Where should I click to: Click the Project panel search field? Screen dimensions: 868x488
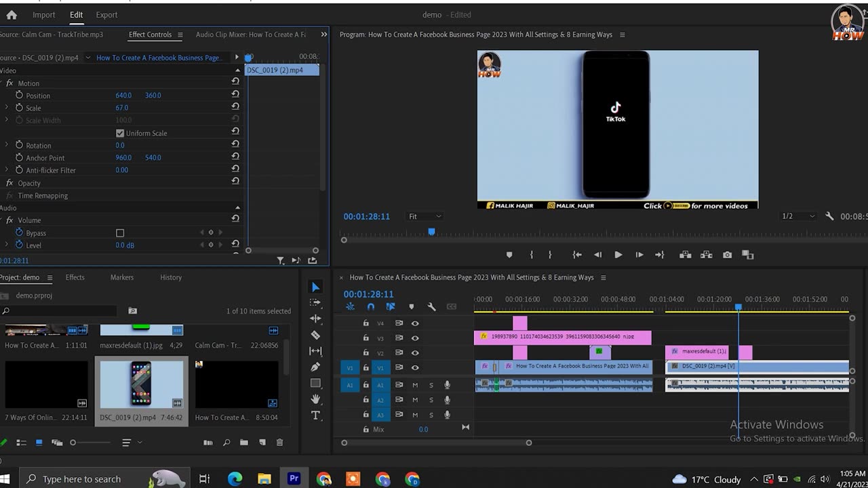coord(60,311)
